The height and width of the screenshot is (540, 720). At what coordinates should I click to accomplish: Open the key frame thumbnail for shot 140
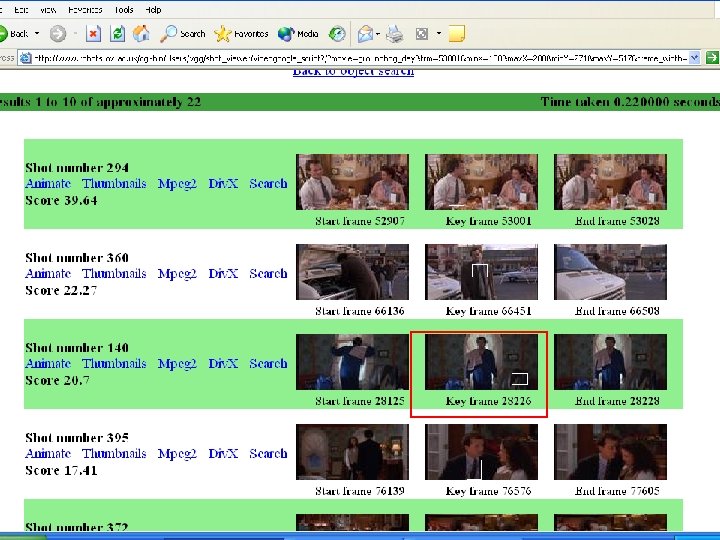(481, 362)
